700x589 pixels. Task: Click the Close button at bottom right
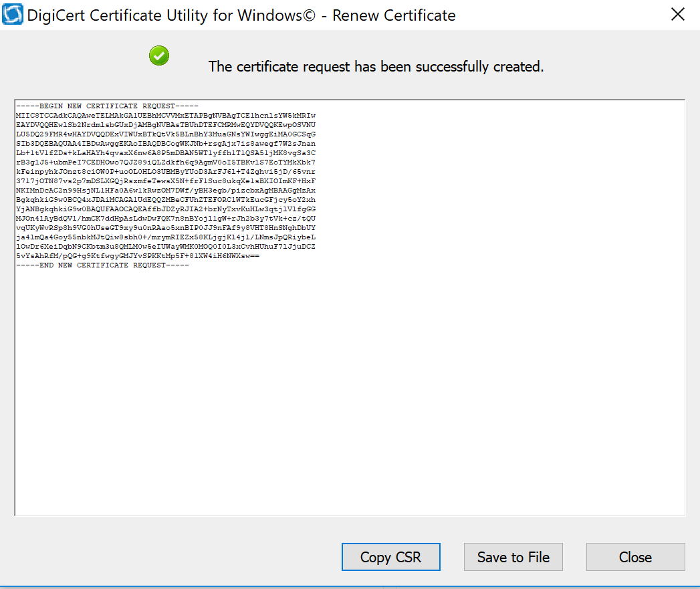coord(635,557)
